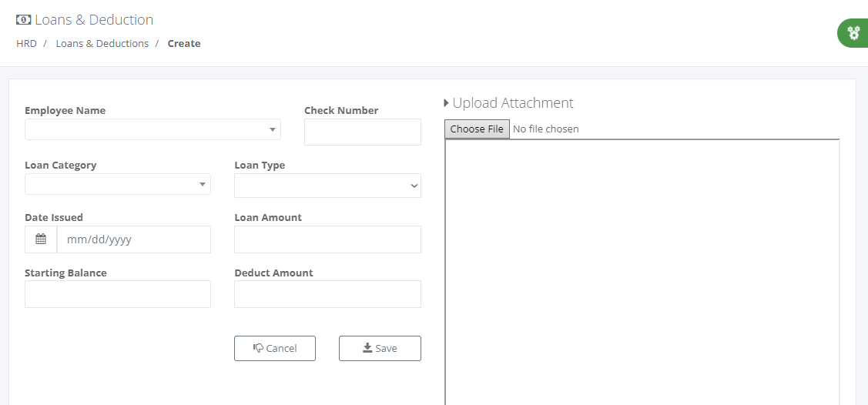The image size is (868, 405).
Task: Click the thumbs-down icon on Cancel
Action: (x=258, y=348)
